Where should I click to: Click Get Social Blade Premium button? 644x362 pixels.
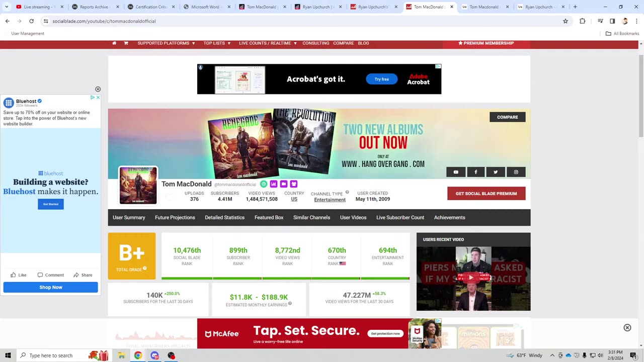click(486, 194)
